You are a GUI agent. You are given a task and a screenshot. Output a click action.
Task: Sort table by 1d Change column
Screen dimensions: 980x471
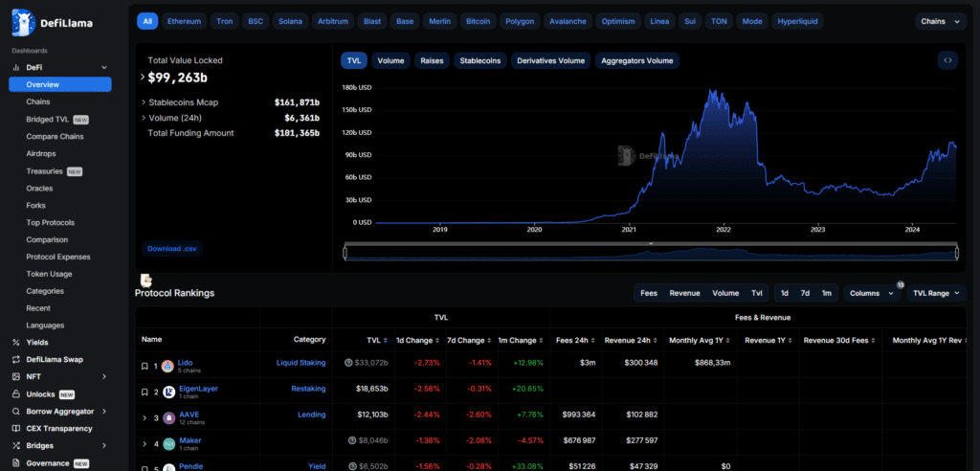(436, 341)
